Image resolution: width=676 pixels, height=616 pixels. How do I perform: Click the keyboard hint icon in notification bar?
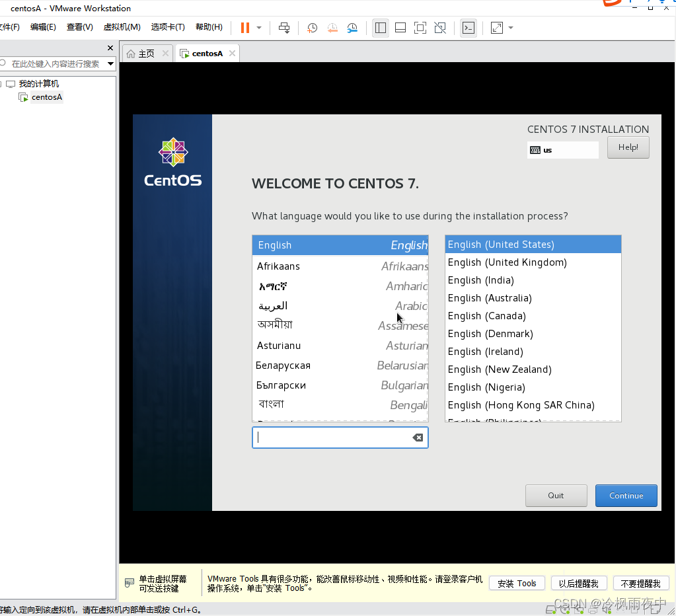point(130,583)
